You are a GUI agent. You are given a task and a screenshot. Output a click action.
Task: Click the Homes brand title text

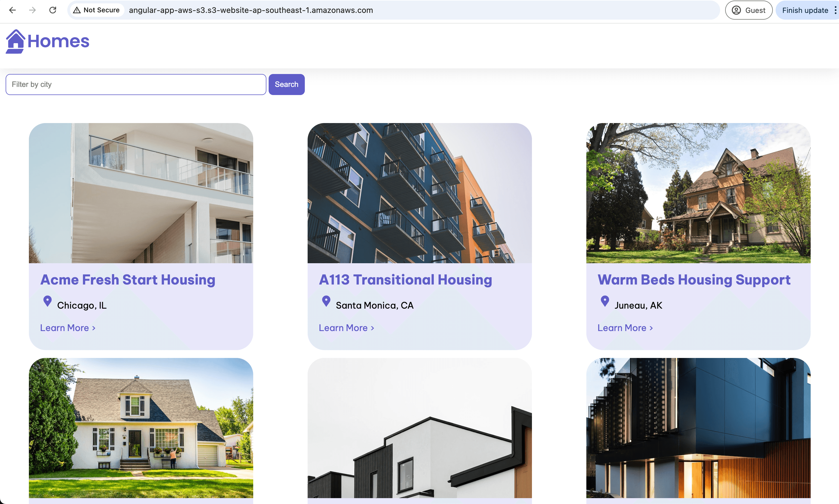(58, 41)
